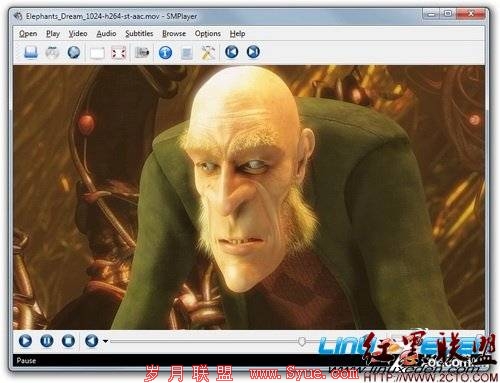Click the video display area

tap(249, 197)
